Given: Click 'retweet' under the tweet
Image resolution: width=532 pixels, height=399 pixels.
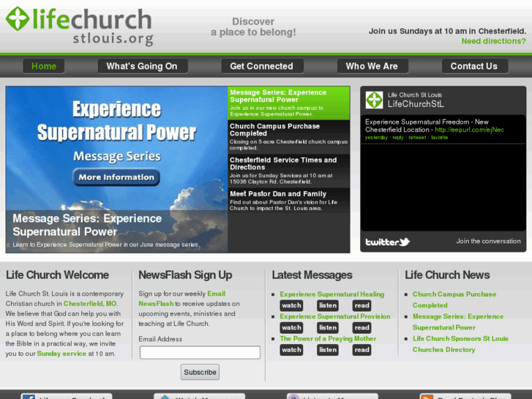Looking at the screenshot, I should [417, 138].
